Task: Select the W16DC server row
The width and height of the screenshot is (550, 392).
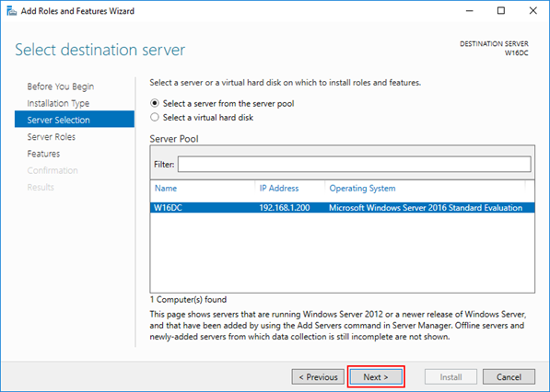Action: pos(343,208)
